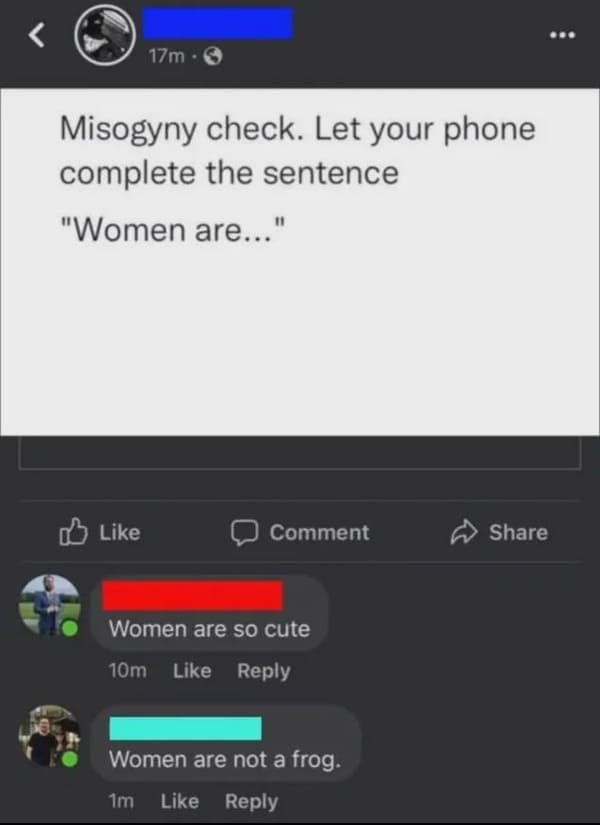Tap the speech bubble Comment icon
Image resolution: width=600 pixels, height=825 pixels.
pyautogui.click(x=244, y=532)
